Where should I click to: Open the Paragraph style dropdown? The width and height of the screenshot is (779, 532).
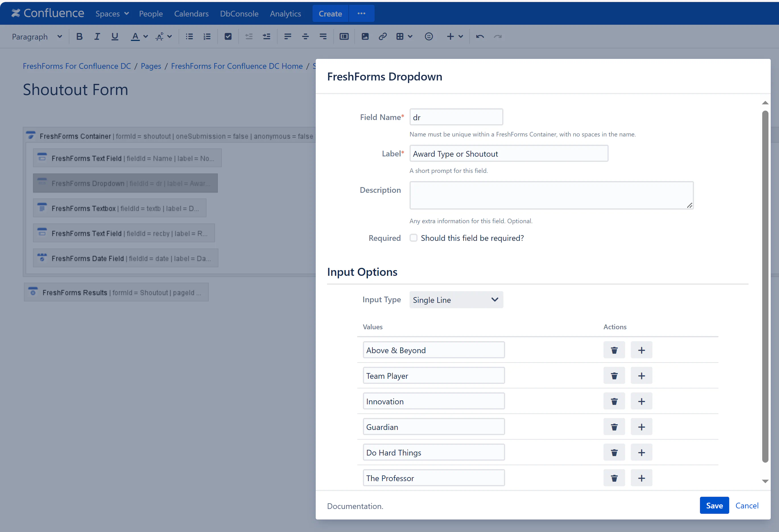37,36
